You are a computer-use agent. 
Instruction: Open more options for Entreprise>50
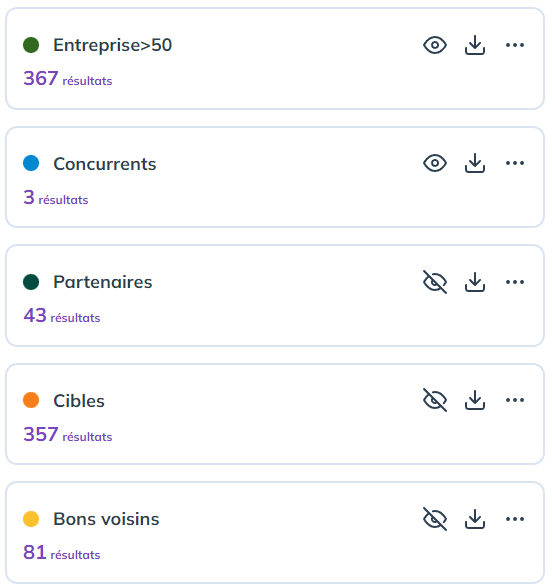click(515, 45)
